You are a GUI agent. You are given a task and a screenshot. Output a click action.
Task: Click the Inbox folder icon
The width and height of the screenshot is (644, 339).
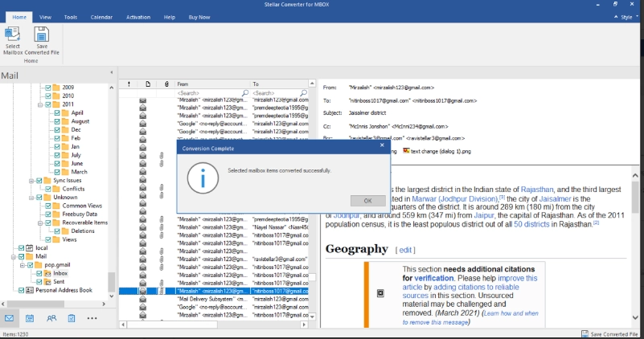47,273
